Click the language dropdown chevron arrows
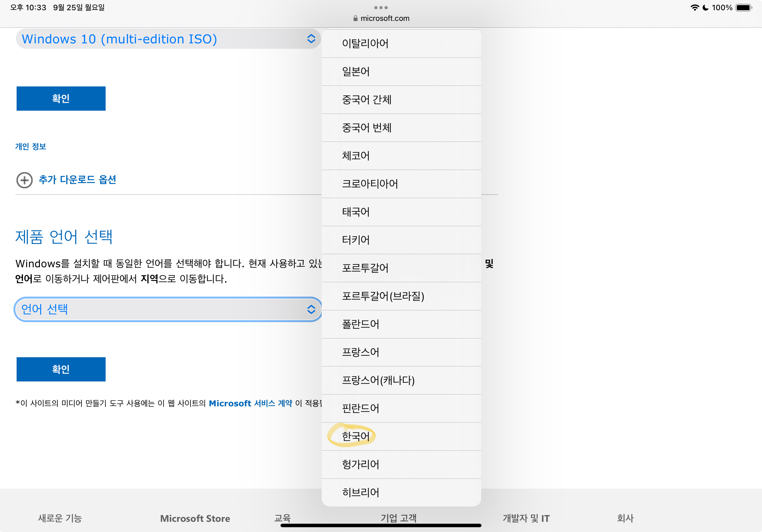This screenshot has width=762, height=532. (x=311, y=309)
